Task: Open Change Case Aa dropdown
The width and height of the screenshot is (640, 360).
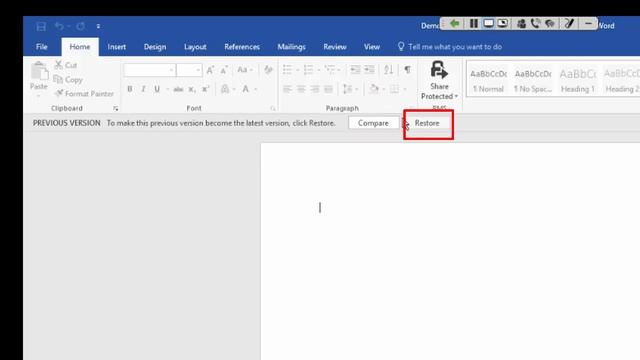Action: tap(245, 70)
